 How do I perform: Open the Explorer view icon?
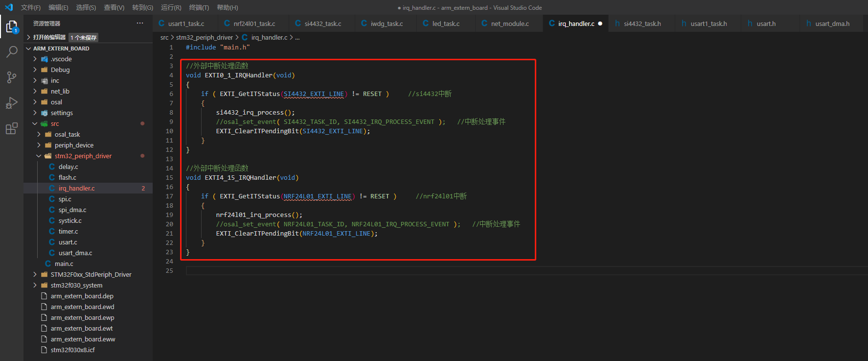(x=12, y=26)
